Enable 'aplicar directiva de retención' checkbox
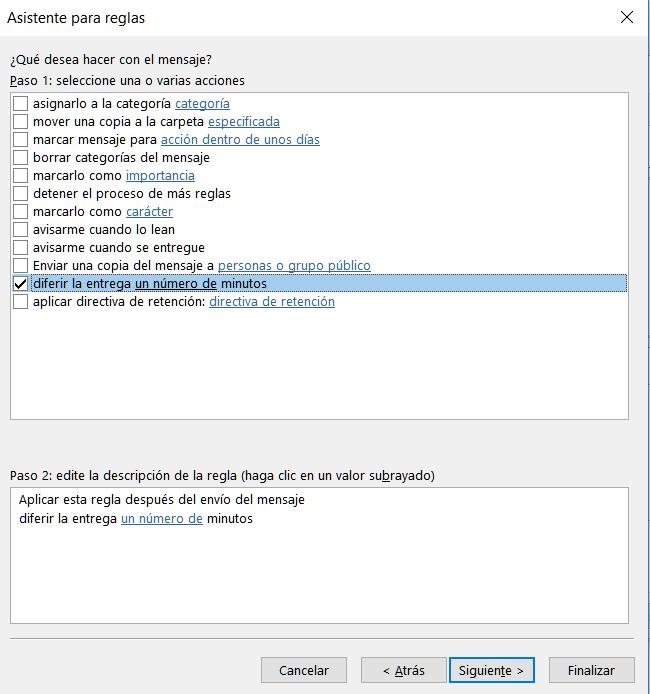The image size is (650, 694). (21, 302)
